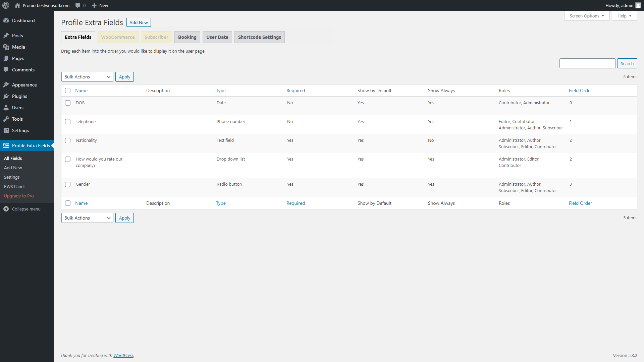
Task: Select the Gender field row
Action: pyautogui.click(x=68, y=184)
